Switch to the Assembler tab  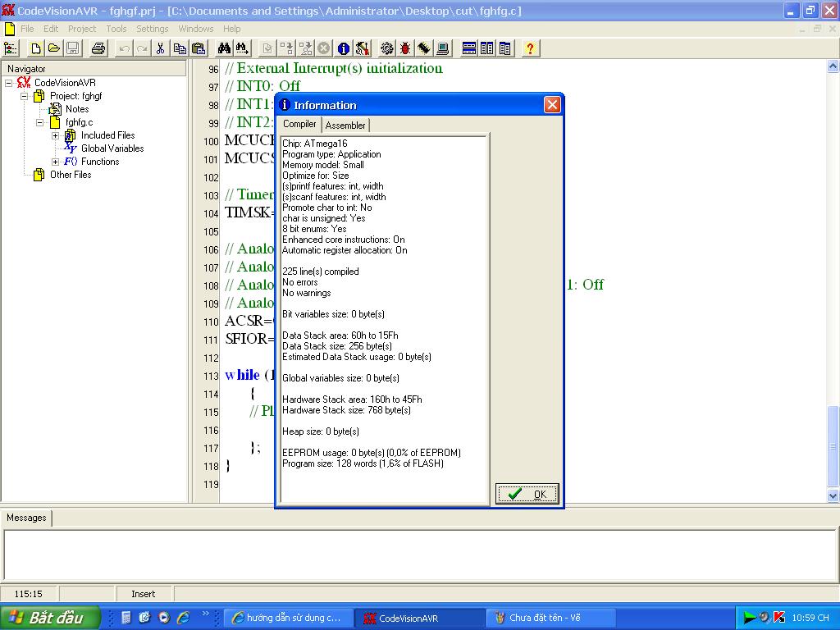[345, 126]
